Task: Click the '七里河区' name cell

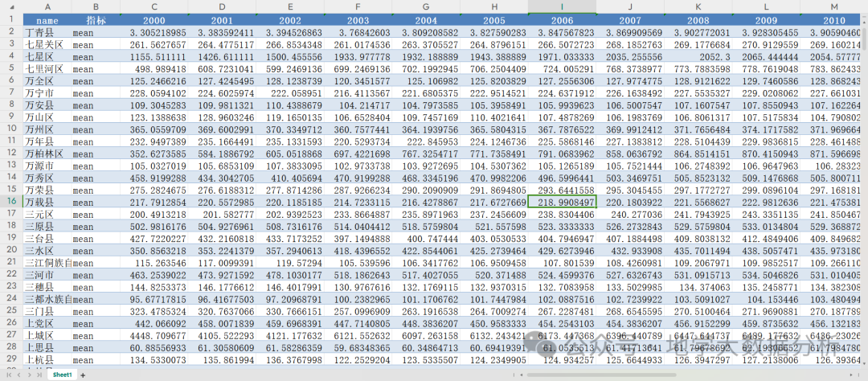Action: coord(47,68)
